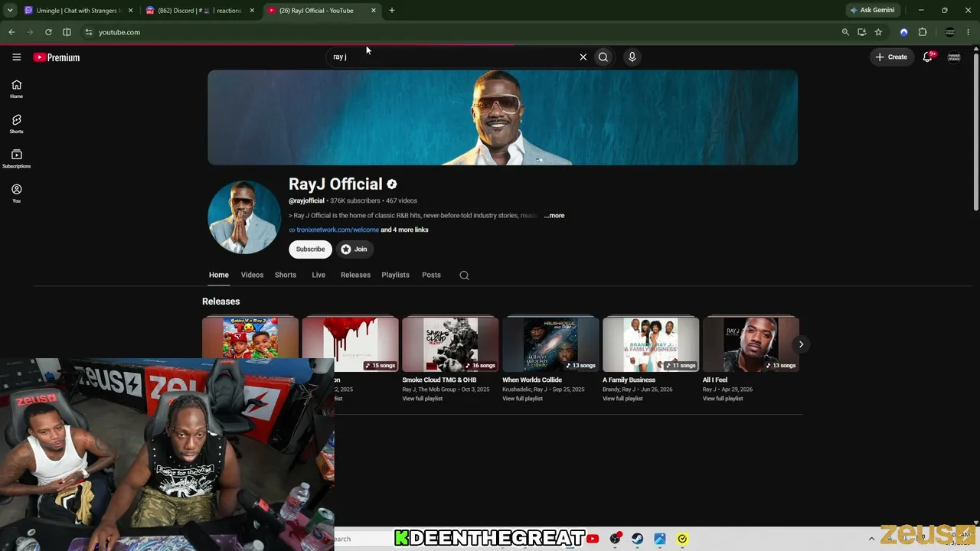
Task: Bookmark this page with the star
Action: click(878, 32)
